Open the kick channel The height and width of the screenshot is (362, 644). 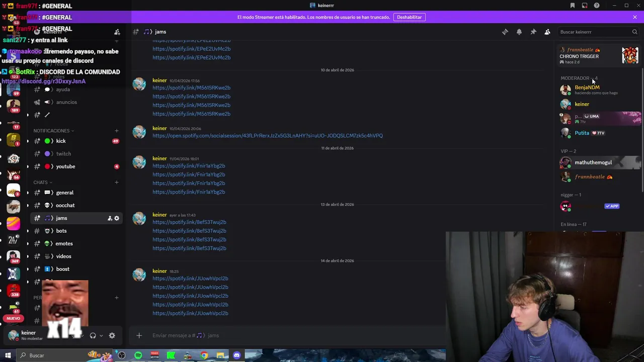[x=76, y=141]
